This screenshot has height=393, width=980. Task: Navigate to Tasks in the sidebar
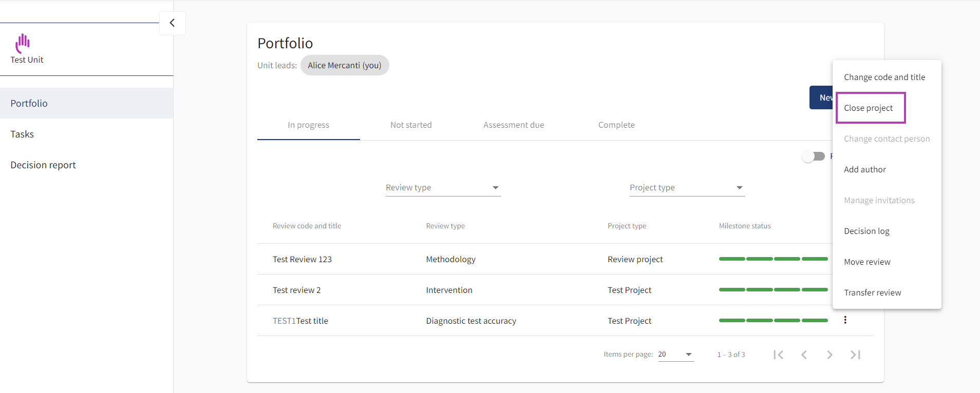click(x=22, y=134)
